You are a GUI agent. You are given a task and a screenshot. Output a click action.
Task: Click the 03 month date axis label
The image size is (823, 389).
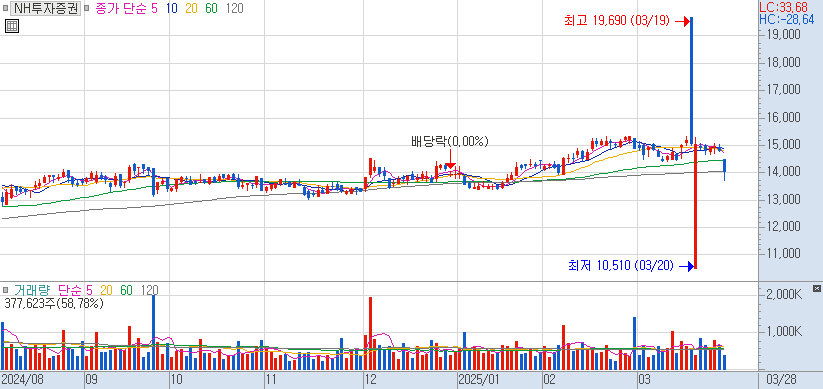pos(645,379)
